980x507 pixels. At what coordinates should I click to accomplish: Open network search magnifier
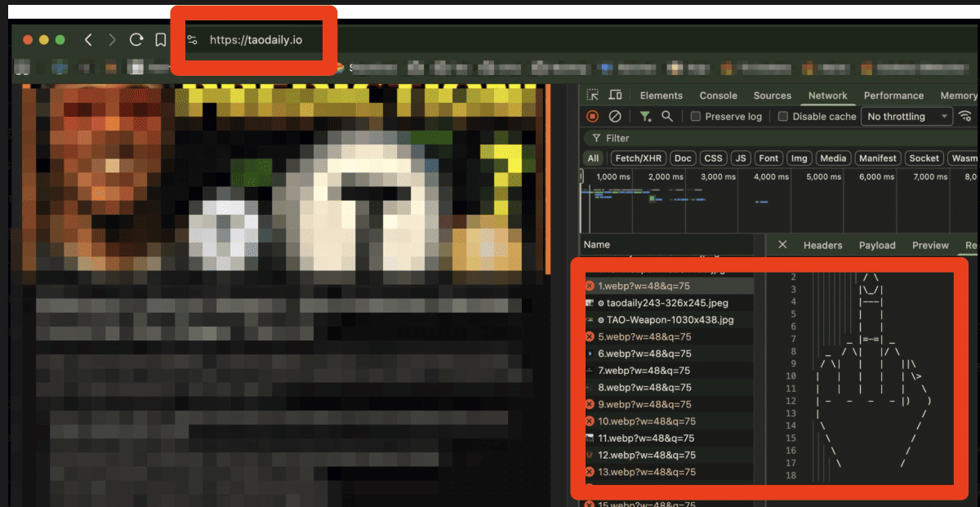[x=667, y=117]
